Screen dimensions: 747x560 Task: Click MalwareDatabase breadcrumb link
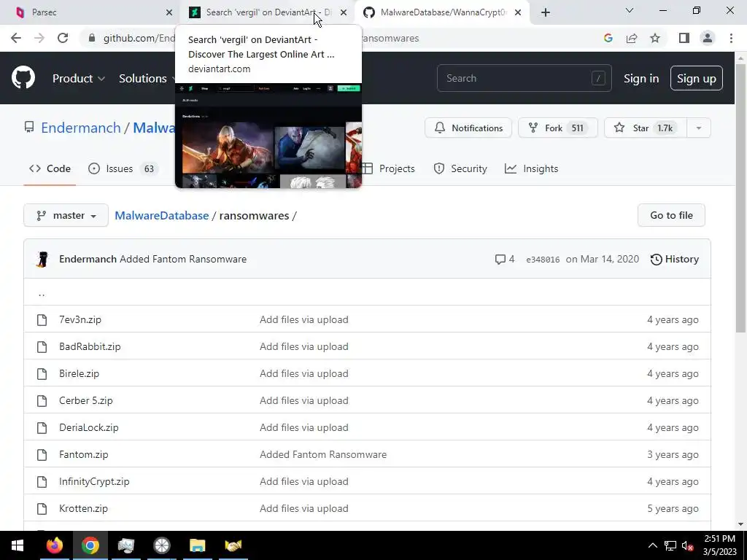161,215
